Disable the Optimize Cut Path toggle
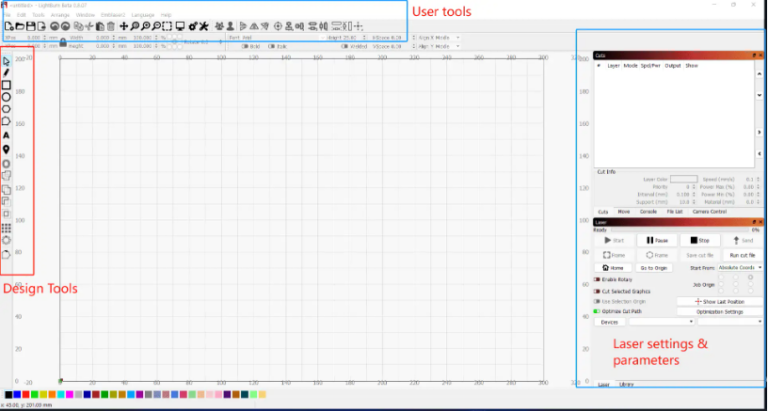This screenshot has height=411, width=768. coord(597,312)
